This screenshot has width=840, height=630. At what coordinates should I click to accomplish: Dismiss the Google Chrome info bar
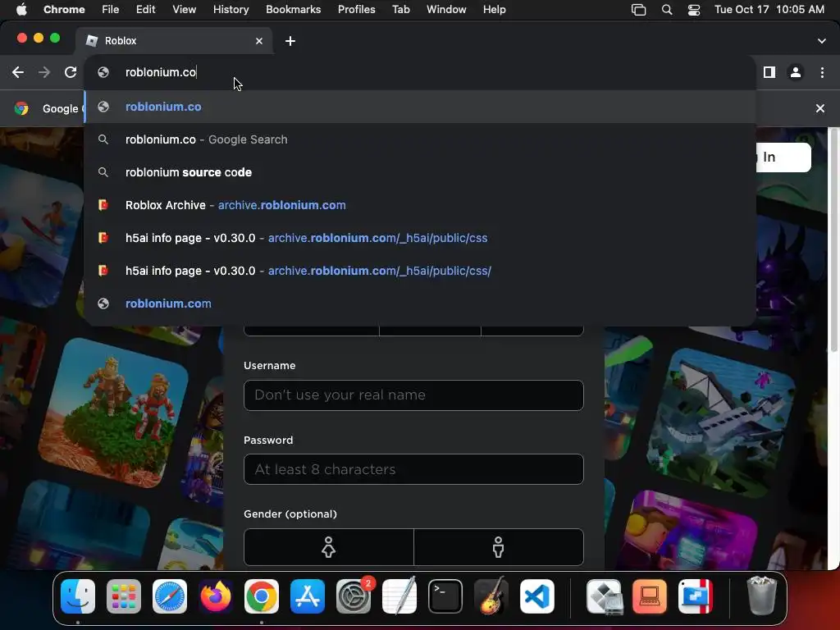(819, 108)
